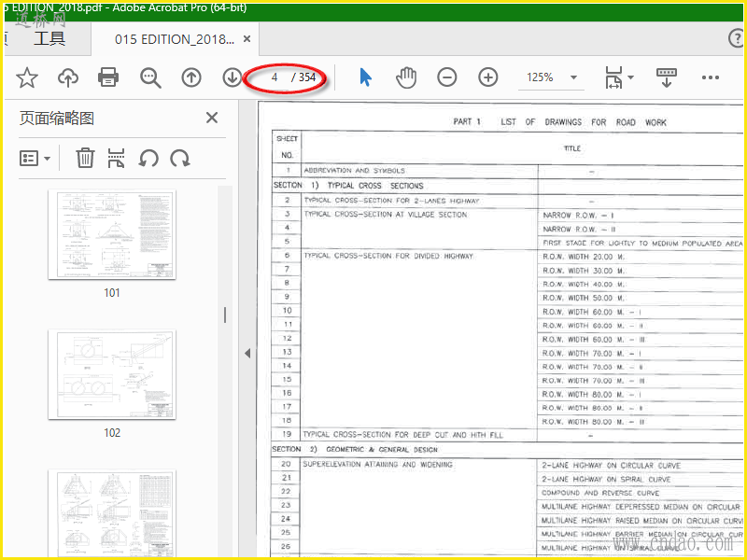Zoom out with the minus button
This screenshot has height=560, width=747.
pos(447,77)
